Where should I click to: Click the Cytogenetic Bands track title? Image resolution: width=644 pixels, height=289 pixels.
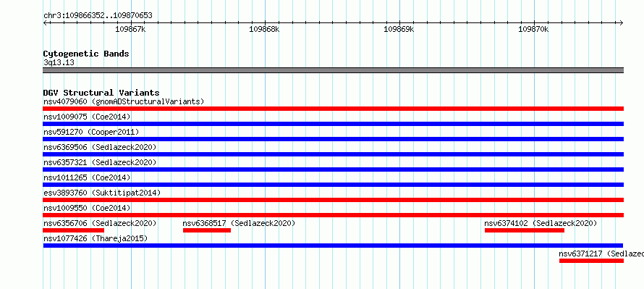pyautogui.click(x=86, y=54)
